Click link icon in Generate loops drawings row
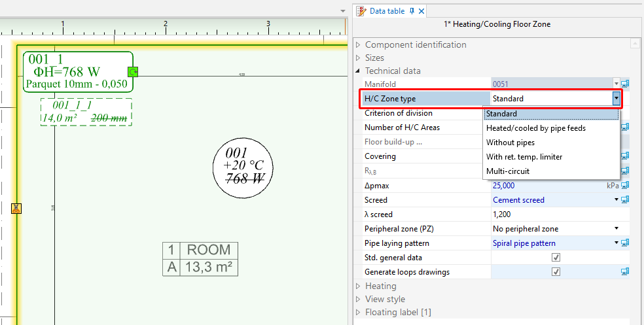 625,272
